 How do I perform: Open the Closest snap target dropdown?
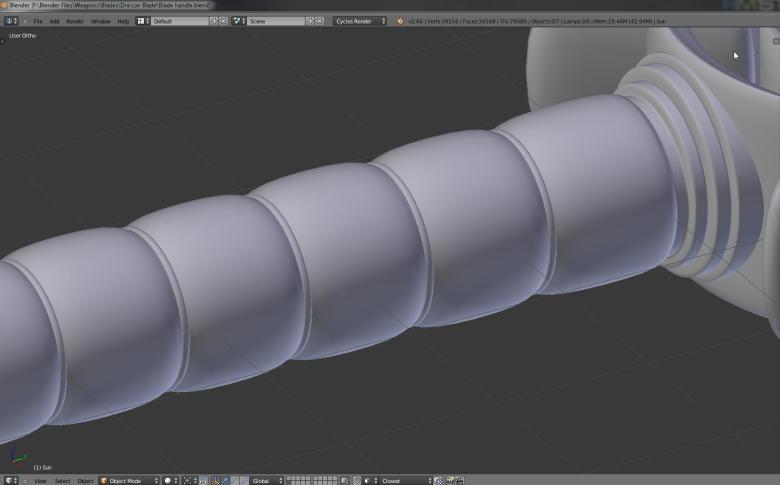click(x=404, y=481)
